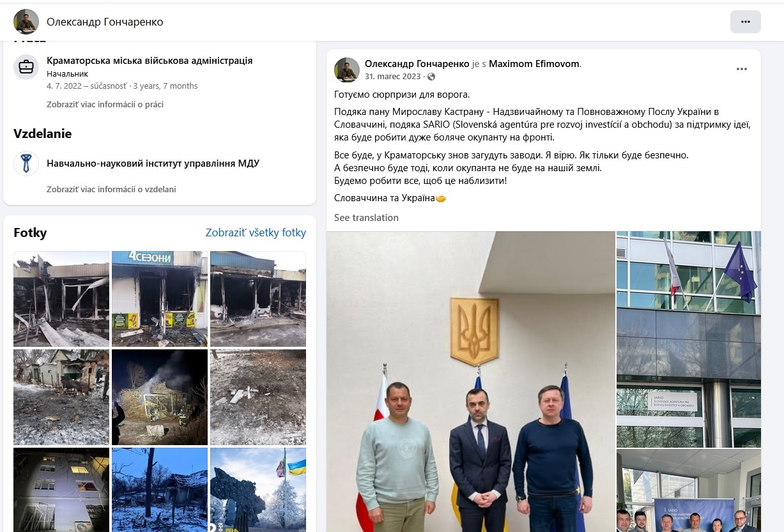Expand Zobraziť viac informácií o práci

(x=105, y=104)
